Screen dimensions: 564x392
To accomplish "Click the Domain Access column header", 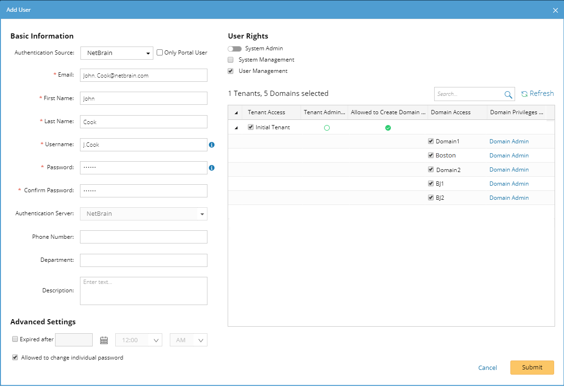I will coord(450,112).
